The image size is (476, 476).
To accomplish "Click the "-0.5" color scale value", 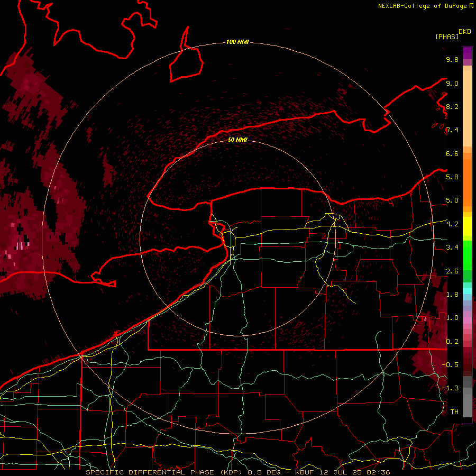I will 450,365.
